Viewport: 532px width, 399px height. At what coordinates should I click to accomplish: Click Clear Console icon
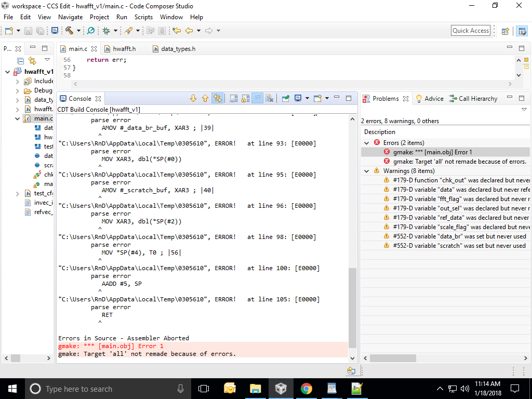(x=269, y=98)
